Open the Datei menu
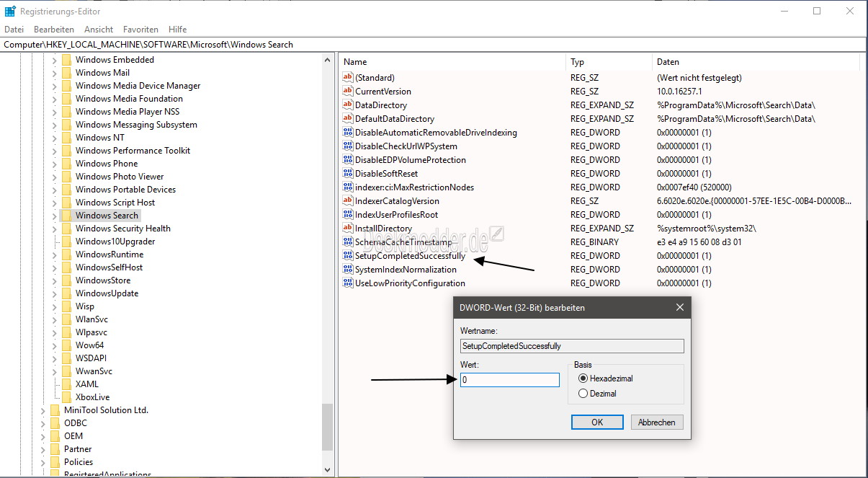 (x=14, y=30)
